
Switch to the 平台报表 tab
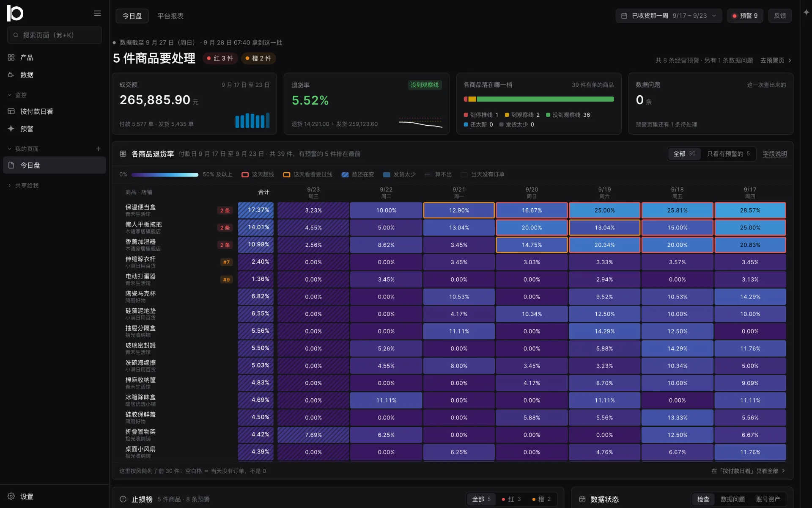point(170,16)
